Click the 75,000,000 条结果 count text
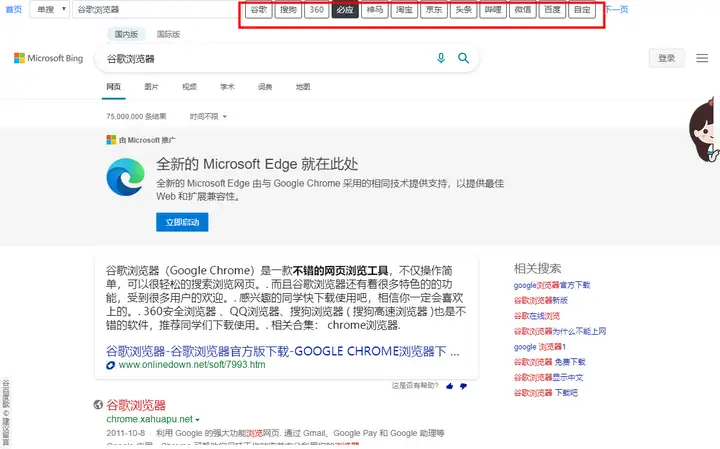Viewport: 720px width, 449px height. tap(136, 117)
